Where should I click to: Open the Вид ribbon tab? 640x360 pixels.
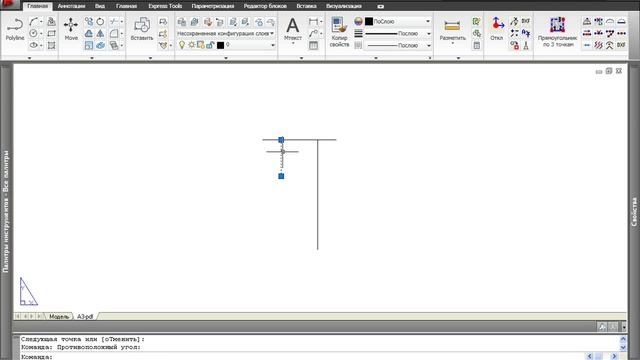100,6
